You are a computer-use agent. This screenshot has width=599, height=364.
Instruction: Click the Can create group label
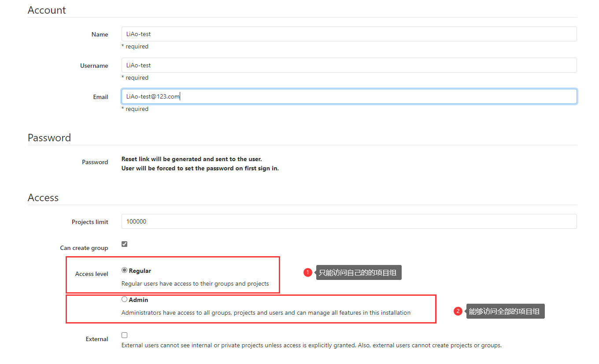(x=84, y=248)
